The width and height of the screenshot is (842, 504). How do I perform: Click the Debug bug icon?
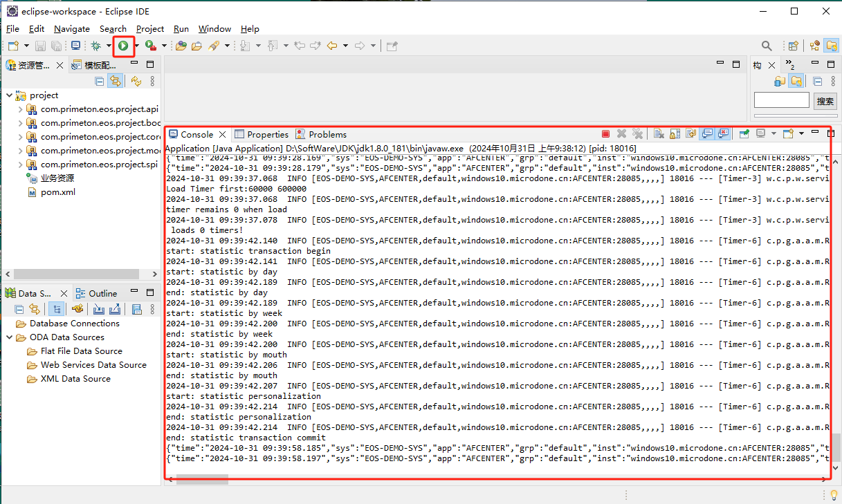pyautogui.click(x=95, y=46)
